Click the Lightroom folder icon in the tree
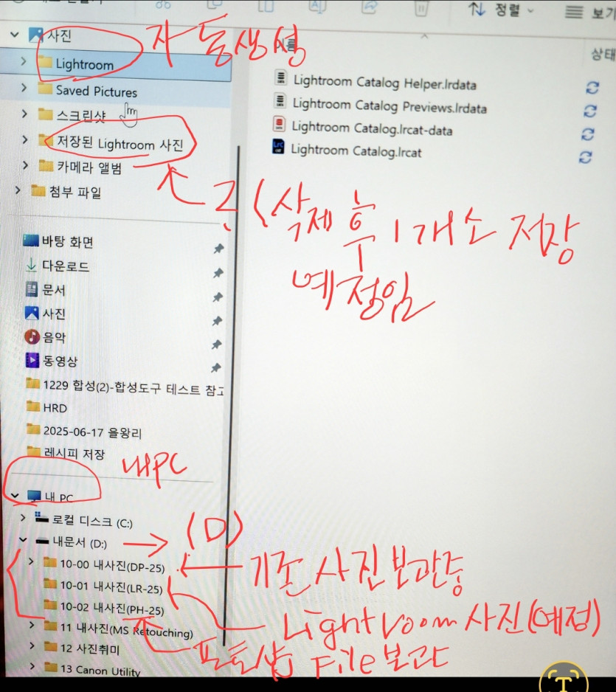This screenshot has height=692, width=616. point(45,62)
